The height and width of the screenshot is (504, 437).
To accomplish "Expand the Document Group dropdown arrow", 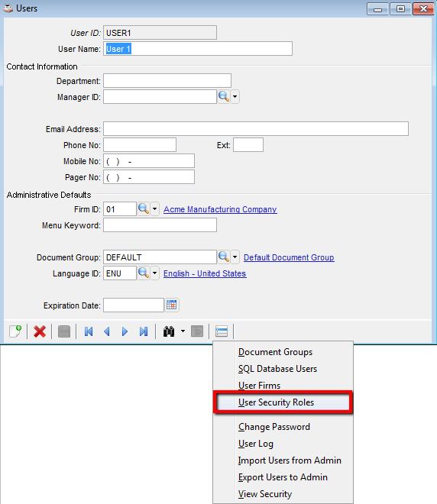I will 235,257.
